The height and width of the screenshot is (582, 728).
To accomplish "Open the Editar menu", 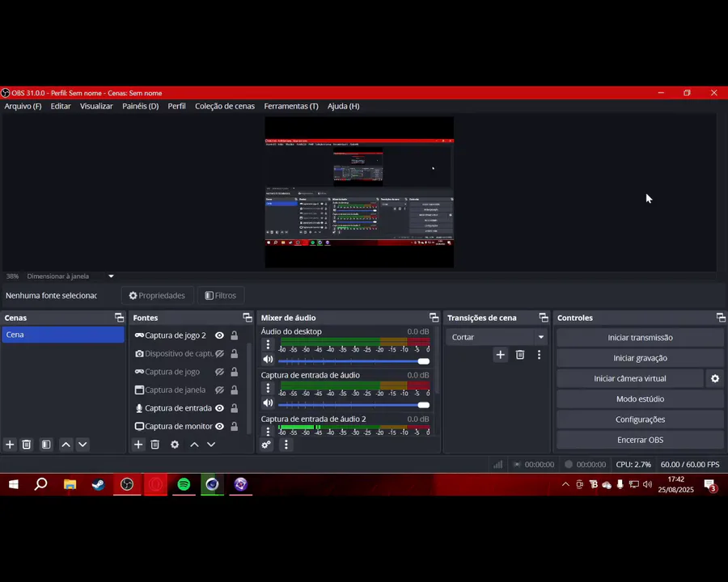I will [x=61, y=106].
